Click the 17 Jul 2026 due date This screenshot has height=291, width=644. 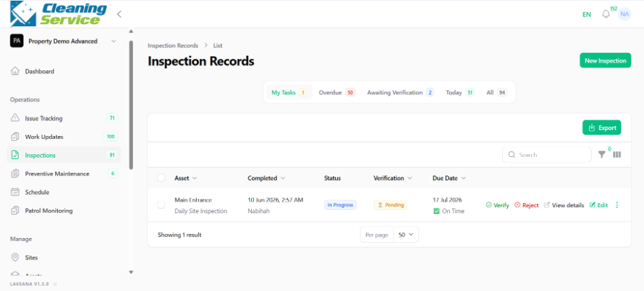pos(447,200)
